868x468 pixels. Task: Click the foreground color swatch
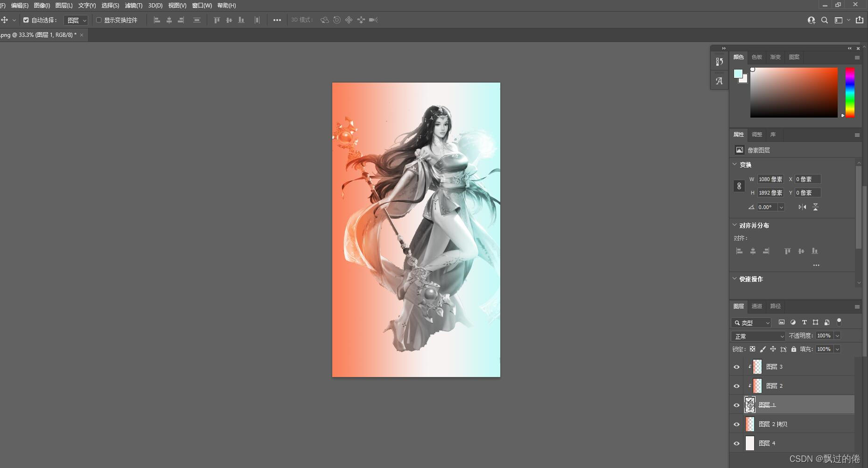[x=738, y=74]
